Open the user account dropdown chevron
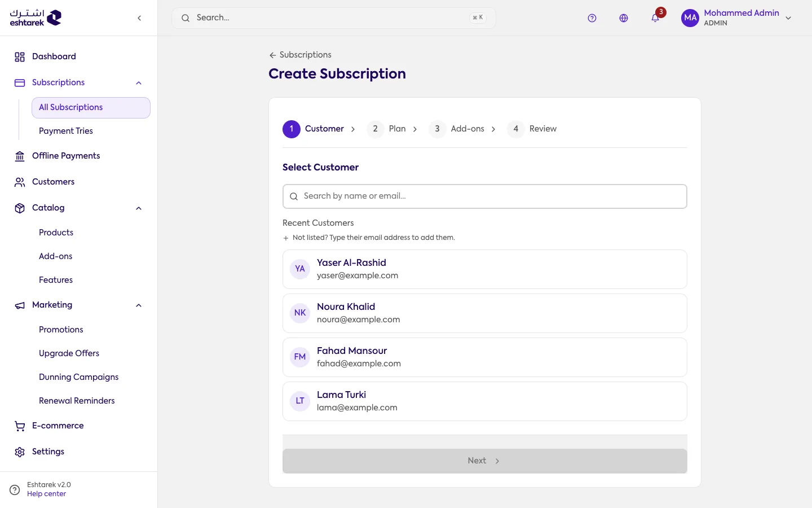The height and width of the screenshot is (508, 812). point(788,18)
